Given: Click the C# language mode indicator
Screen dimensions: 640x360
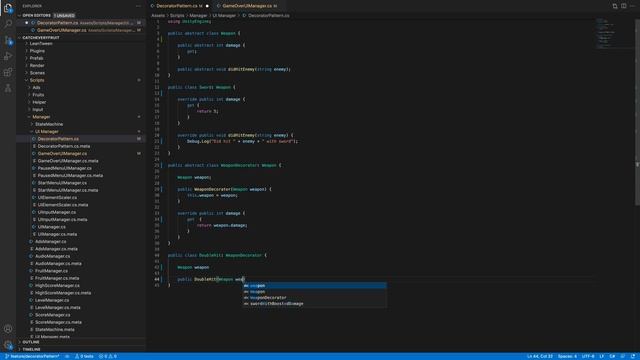Looking at the screenshot, I should (612, 356).
